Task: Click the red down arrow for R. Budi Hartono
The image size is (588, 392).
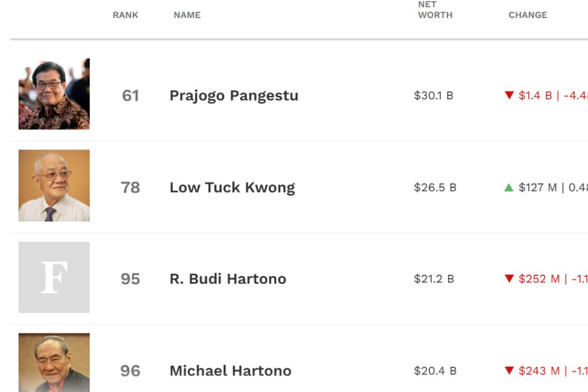Action: [509, 279]
